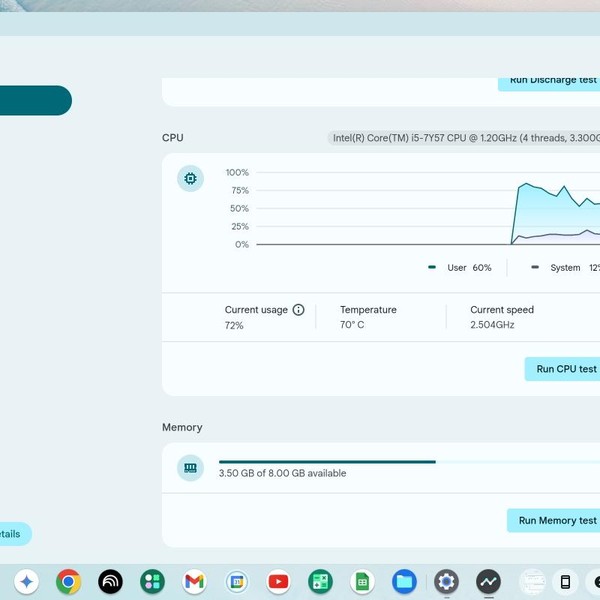Open Google Calendar from the shelf
600x600 pixels.
(236, 581)
